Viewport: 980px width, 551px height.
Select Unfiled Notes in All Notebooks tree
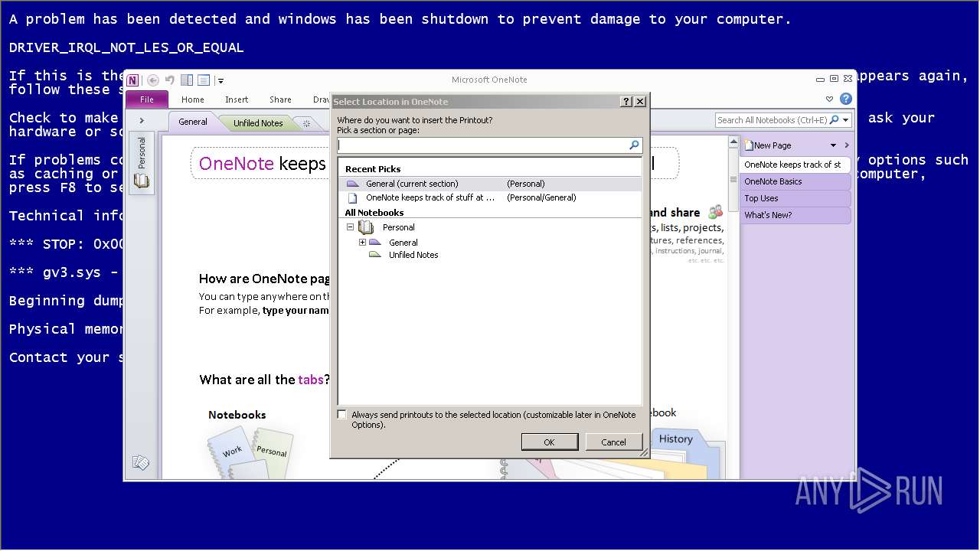(x=413, y=255)
